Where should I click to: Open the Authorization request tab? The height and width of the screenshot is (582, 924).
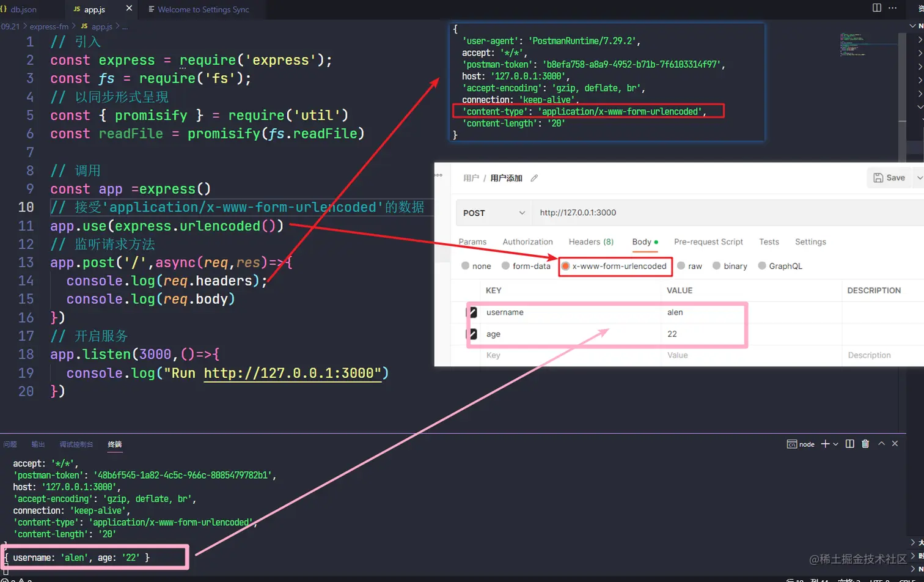coord(527,241)
